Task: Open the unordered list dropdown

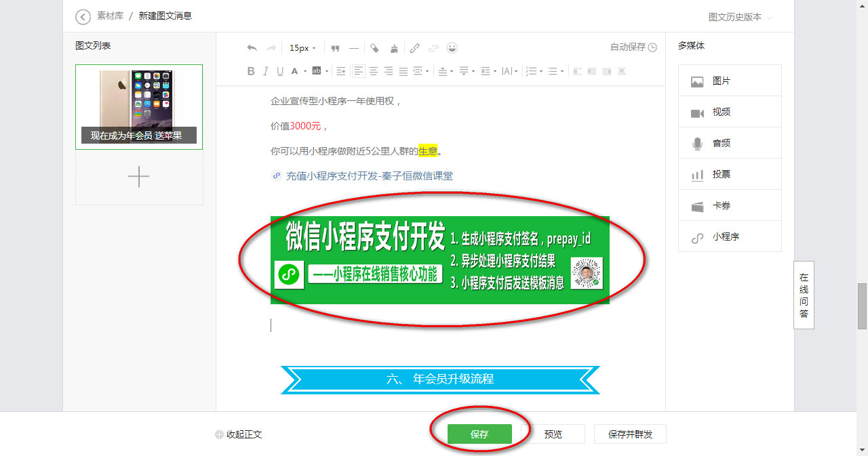Action: click(x=557, y=71)
